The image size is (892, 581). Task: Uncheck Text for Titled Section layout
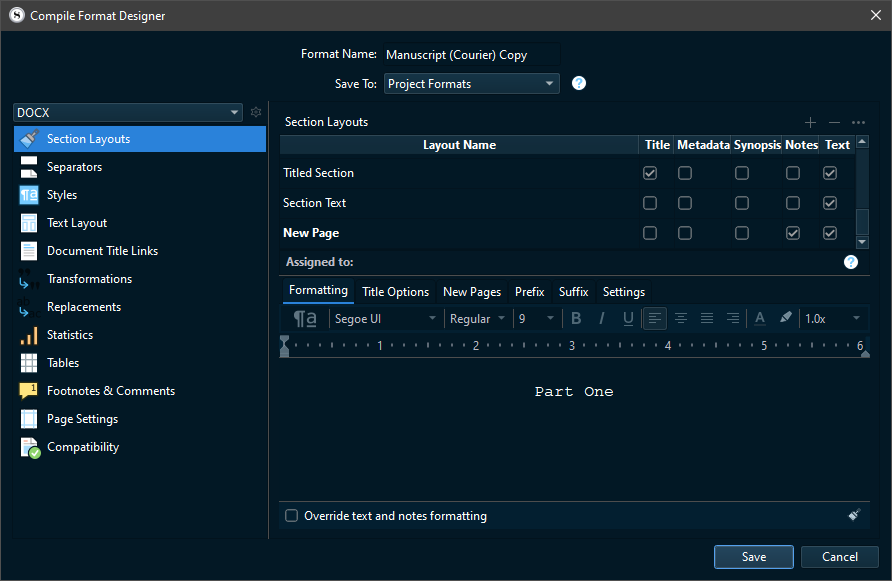830,173
